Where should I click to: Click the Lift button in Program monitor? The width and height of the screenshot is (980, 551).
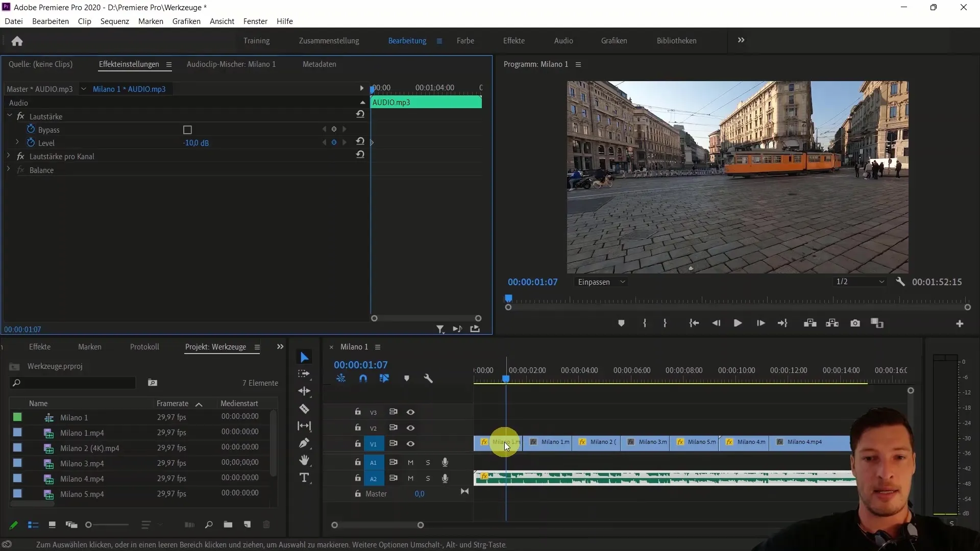click(810, 323)
